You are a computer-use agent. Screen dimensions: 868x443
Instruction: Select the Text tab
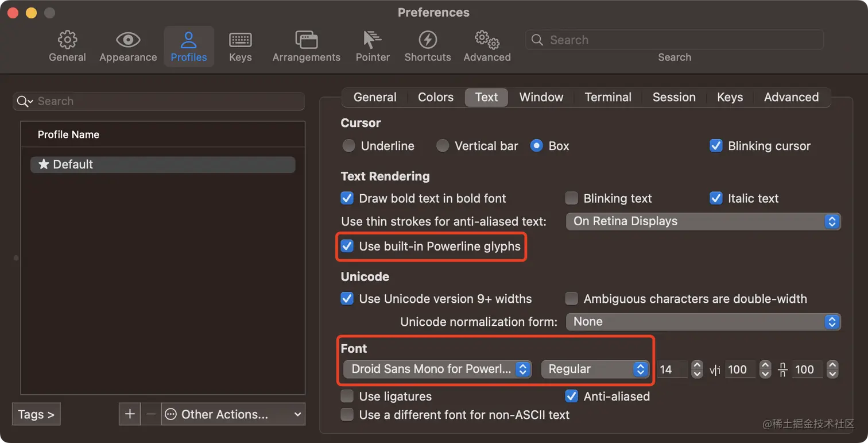(486, 97)
